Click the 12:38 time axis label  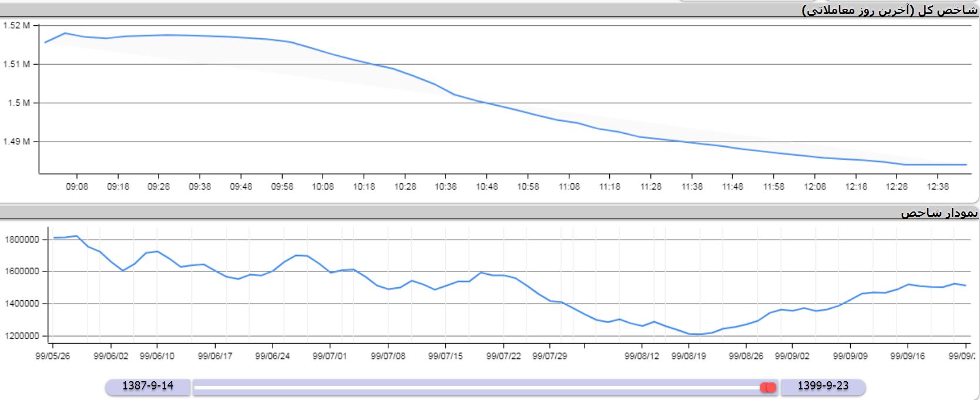pyautogui.click(x=938, y=187)
